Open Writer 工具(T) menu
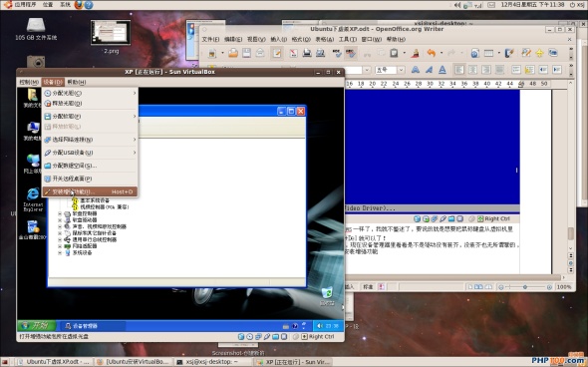 coord(348,39)
